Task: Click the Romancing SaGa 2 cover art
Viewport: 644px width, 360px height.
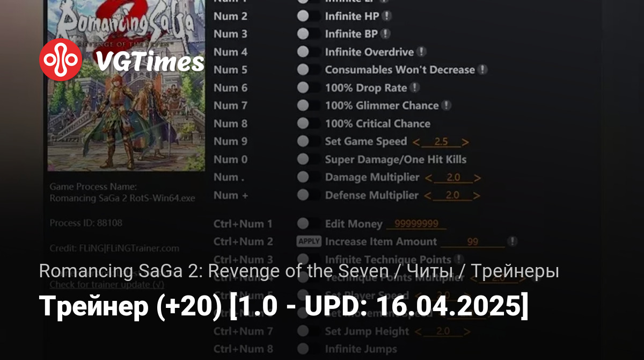Action: click(126, 86)
